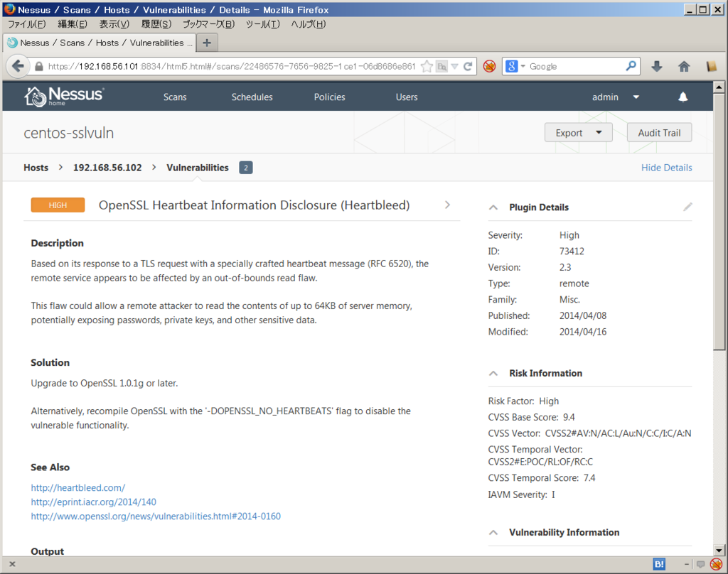The width and height of the screenshot is (728, 574).
Task: Click the browser back arrow button
Action: pos(18,66)
